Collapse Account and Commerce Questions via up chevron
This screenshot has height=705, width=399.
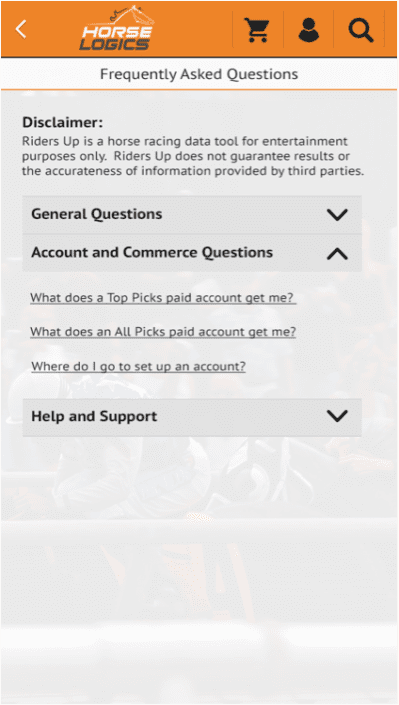point(337,254)
